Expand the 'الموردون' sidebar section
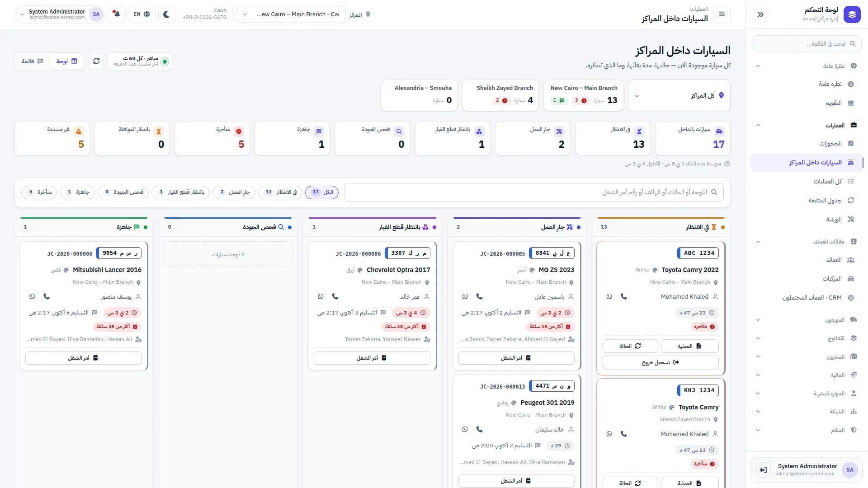The width and height of the screenshot is (868, 488). 806,320
